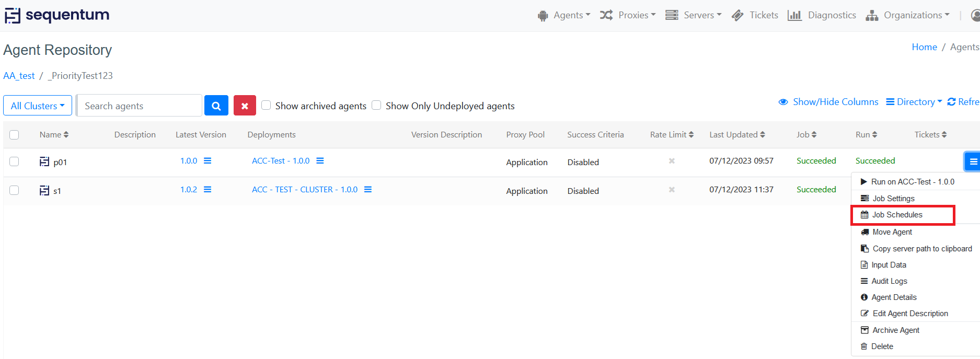
Task: Expand the Agents navigation dropdown
Action: click(x=564, y=15)
